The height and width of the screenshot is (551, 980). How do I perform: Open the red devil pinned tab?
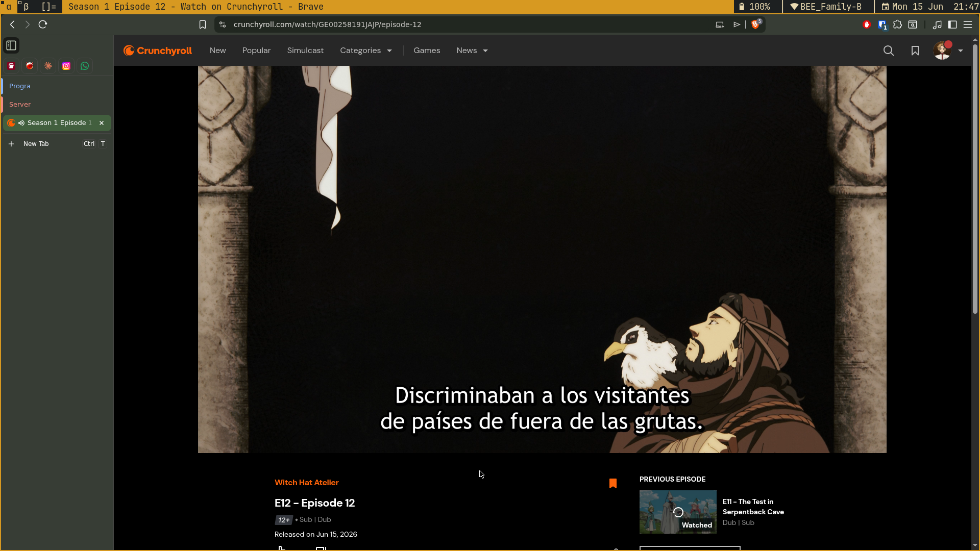(30, 66)
